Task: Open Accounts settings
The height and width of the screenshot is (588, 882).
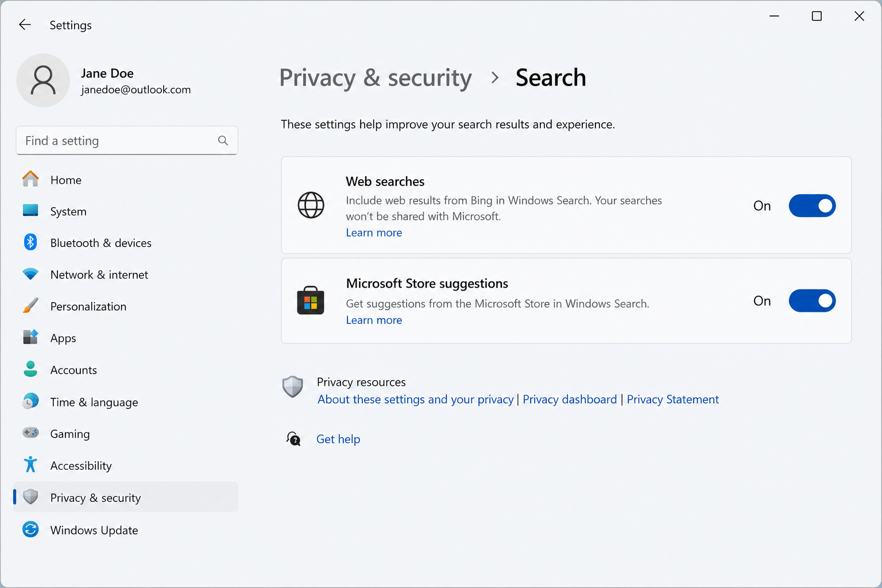Action: click(125, 370)
